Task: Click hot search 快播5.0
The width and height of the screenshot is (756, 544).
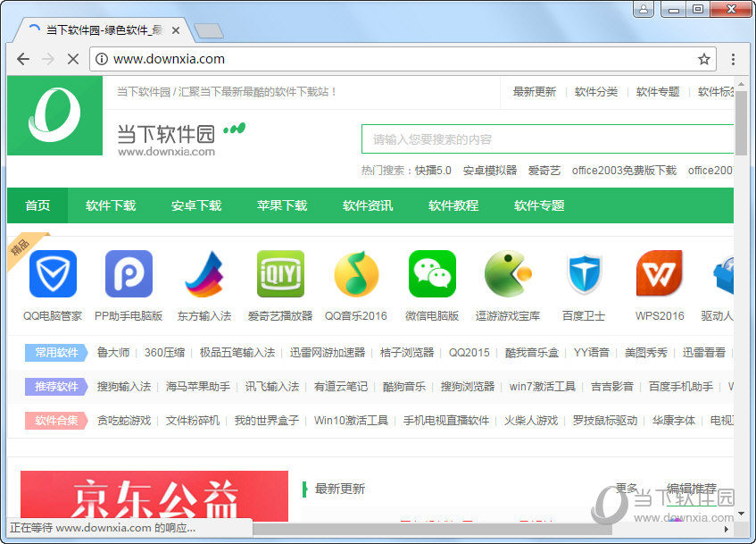Action: click(434, 171)
